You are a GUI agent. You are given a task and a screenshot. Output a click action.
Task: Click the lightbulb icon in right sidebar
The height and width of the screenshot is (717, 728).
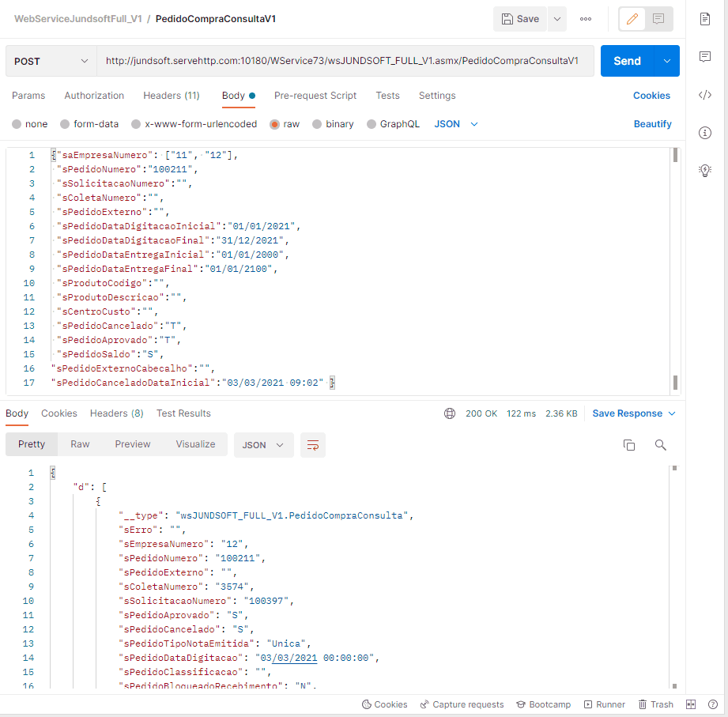[x=705, y=171]
